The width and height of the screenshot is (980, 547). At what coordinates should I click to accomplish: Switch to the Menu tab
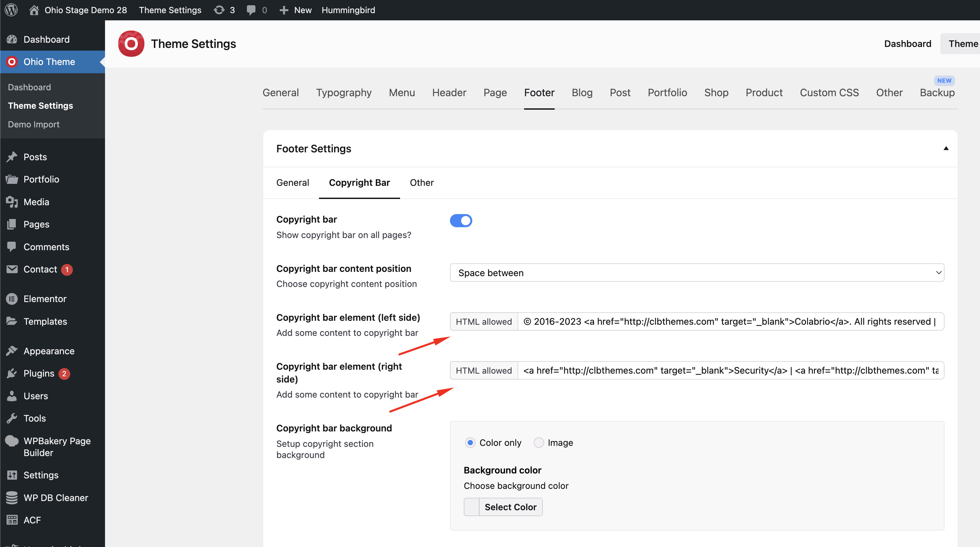tap(402, 93)
